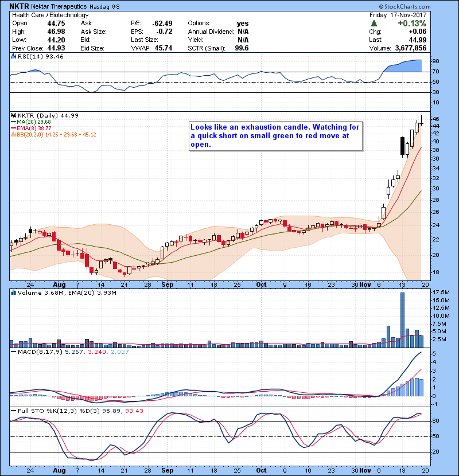Click the +0.13% percent change
459x476 pixels.
point(412,24)
